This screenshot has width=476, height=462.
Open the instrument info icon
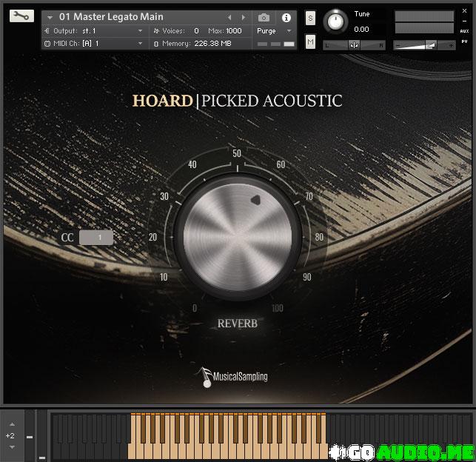click(x=286, y=17)
